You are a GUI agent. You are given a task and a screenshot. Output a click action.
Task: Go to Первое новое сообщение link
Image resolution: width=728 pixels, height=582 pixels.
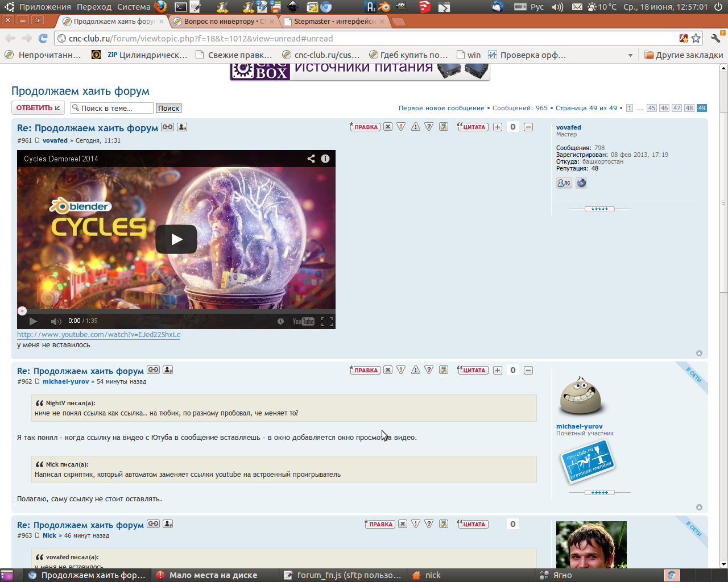pos(441,108)
